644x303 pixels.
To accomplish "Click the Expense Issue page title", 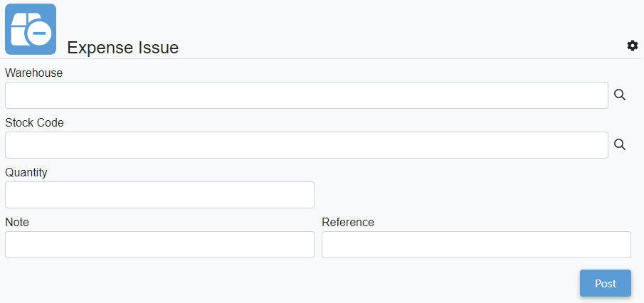I will [122, 48].
